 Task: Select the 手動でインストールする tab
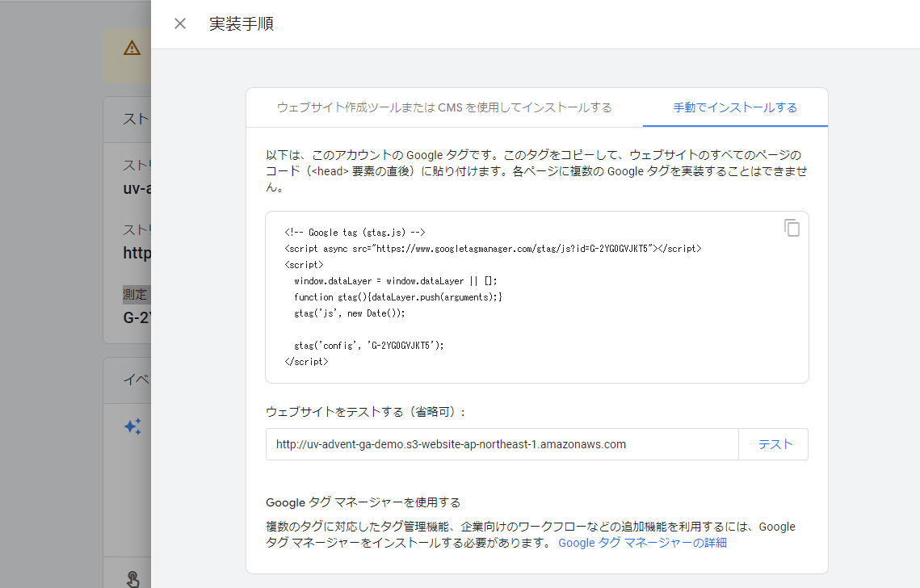[x=735, y=107]
